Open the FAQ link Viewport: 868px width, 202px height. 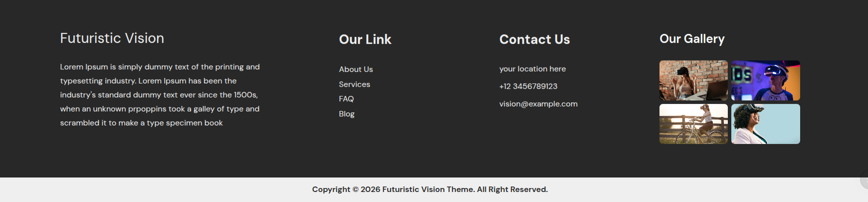click(x=346, y=99)
